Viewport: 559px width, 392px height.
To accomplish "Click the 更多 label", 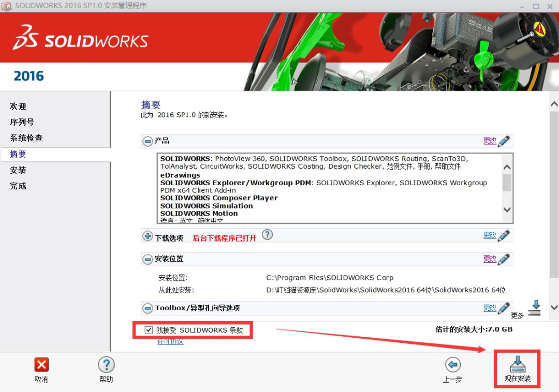I will point(517,315).
